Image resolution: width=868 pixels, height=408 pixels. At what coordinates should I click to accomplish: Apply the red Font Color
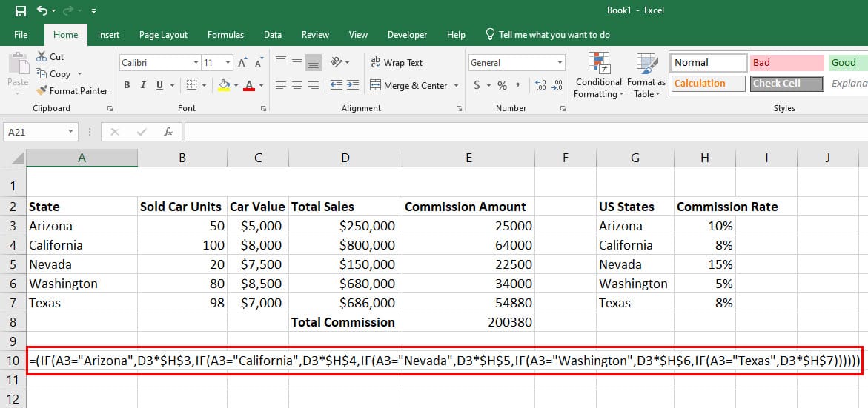[x=249, y=85]
